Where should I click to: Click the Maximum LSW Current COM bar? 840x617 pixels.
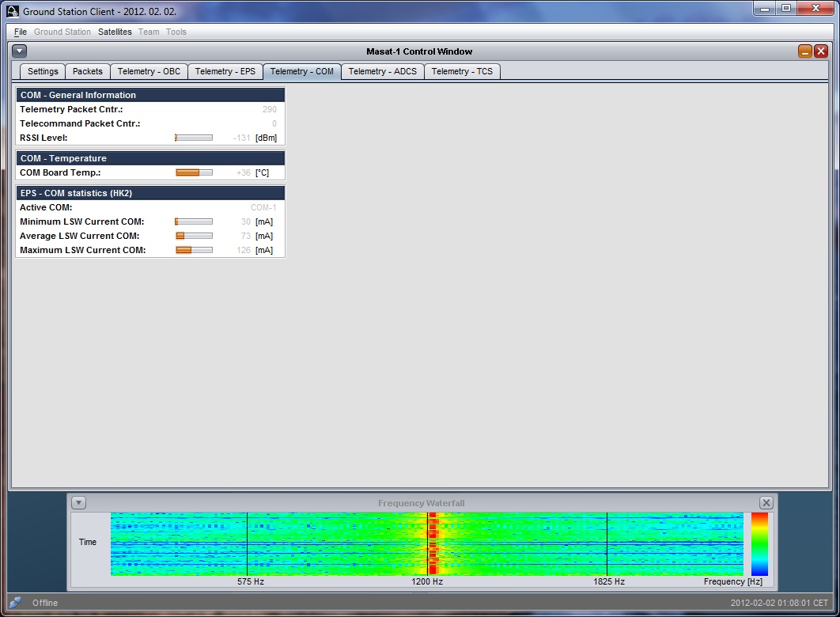194,250
